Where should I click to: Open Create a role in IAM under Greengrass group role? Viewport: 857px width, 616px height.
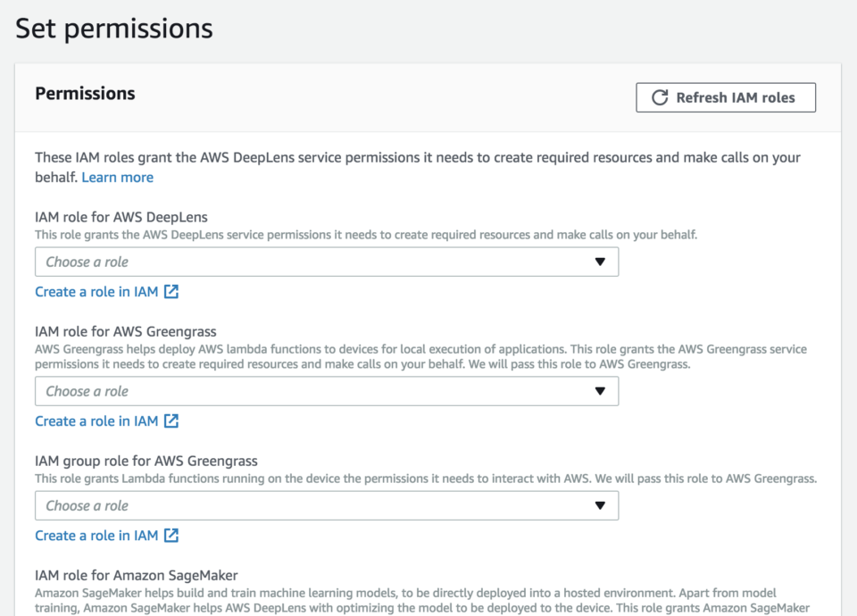96,536
